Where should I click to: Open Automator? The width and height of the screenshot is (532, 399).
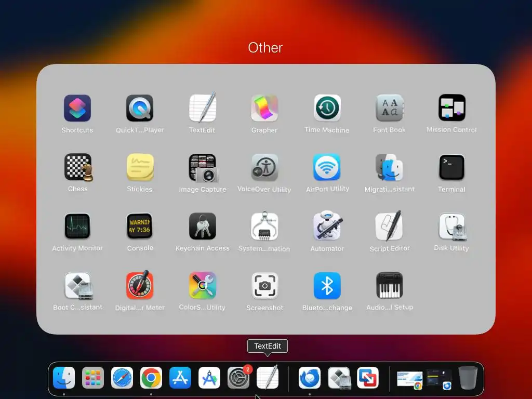click(x=327, y=227)
